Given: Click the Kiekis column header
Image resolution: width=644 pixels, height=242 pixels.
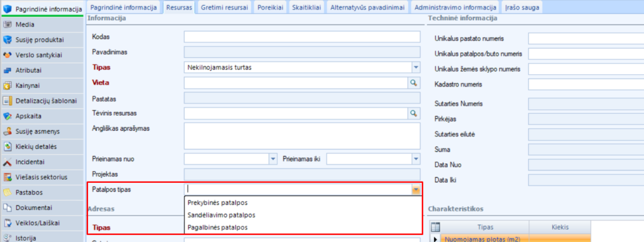Looking at the screenshot, I should 560,228.
